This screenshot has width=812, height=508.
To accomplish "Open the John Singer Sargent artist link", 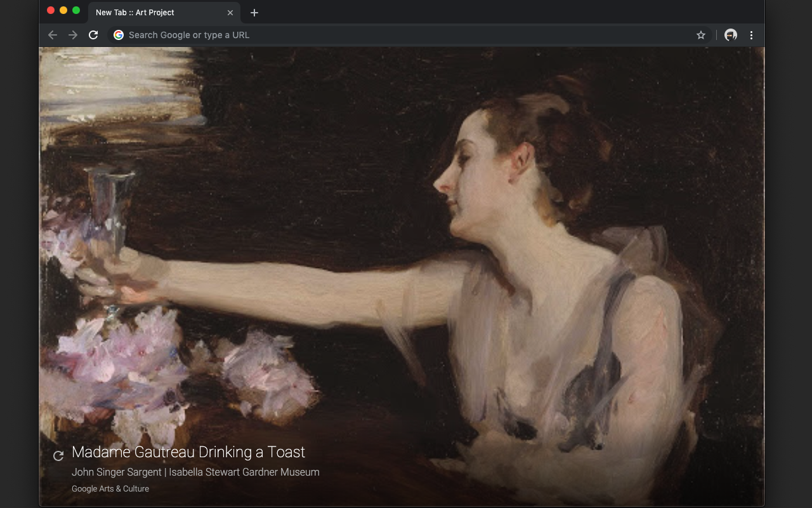I will pyautogui.click(x=116, y=472).
